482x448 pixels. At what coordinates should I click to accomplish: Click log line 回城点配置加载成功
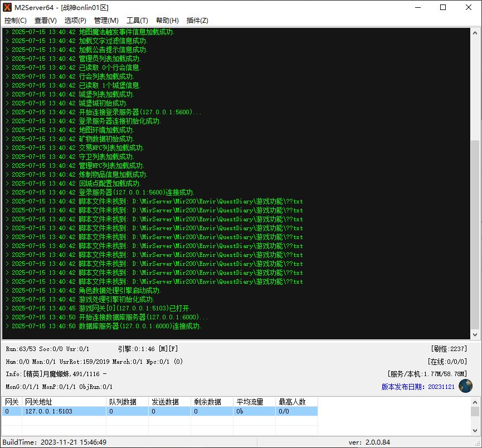[x=73, y=183]
